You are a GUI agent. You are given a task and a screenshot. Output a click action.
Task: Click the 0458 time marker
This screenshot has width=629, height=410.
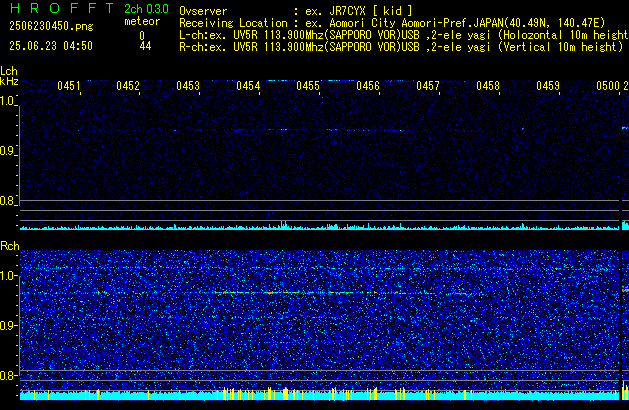click(x=488, y=86)
